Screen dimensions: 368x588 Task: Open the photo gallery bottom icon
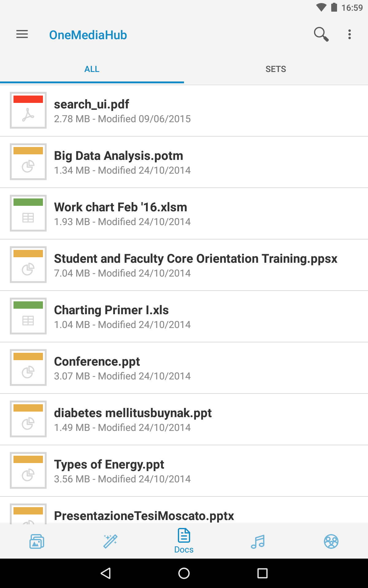click(x=37, y=541)
